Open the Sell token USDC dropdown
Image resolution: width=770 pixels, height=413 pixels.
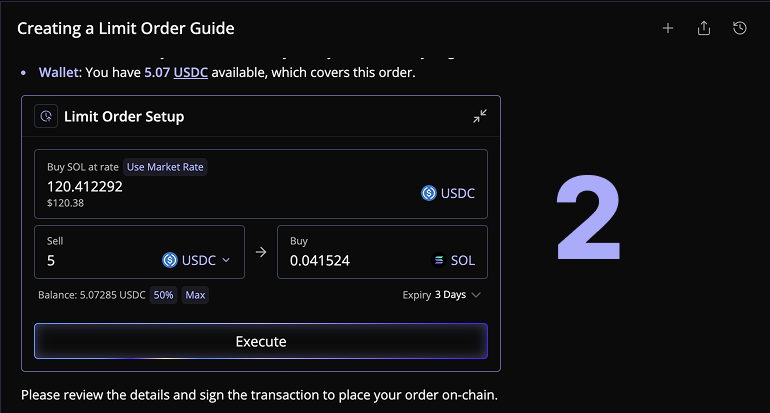tap(197, 260)
